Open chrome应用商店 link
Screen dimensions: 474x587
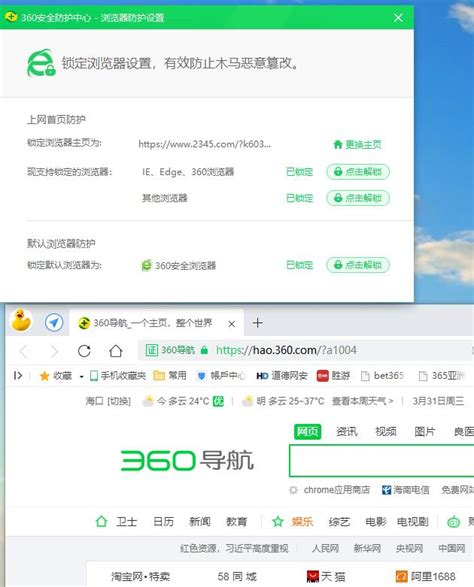337,490
